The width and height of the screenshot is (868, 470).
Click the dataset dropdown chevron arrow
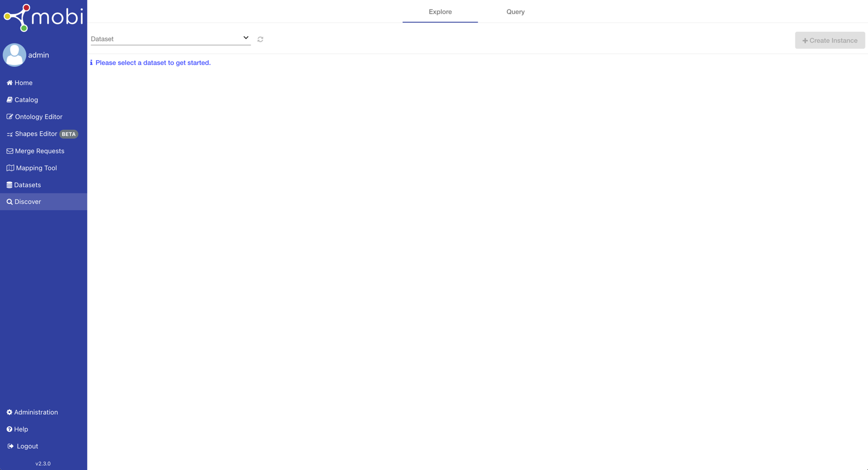[246, 38]
